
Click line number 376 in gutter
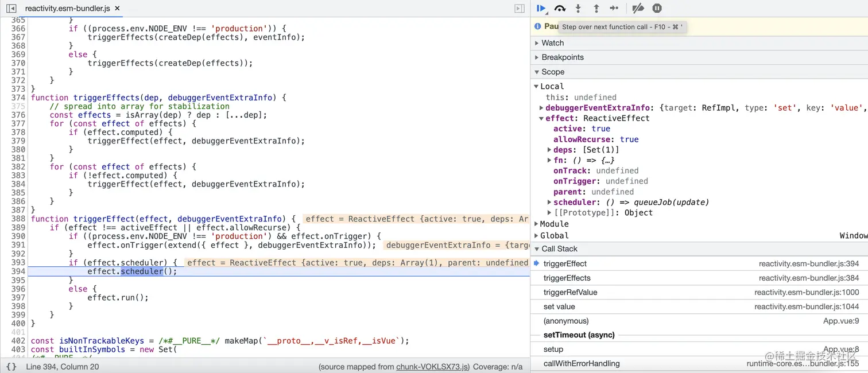point(18,115)
